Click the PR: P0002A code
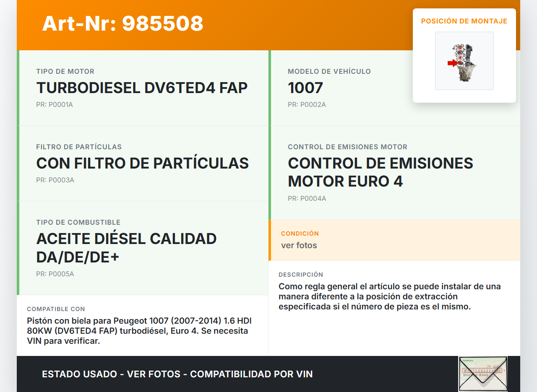This screenshot has width=537, height=392. tap(307, 105)
